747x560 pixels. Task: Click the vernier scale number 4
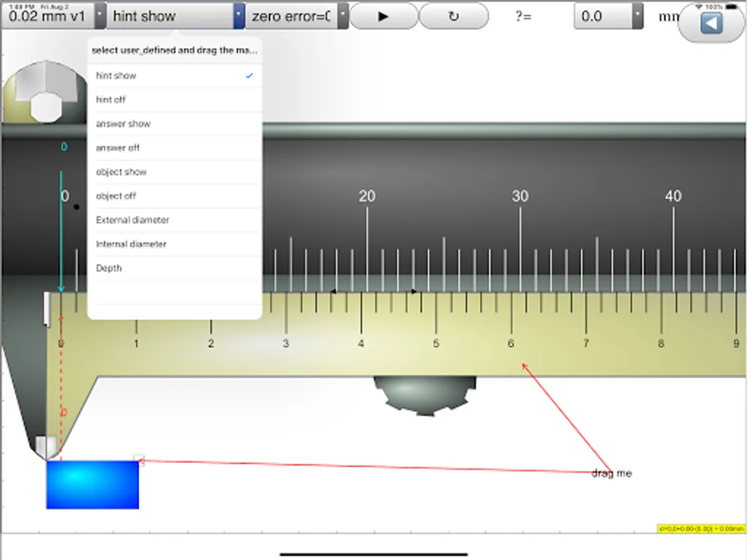point(361,344)
